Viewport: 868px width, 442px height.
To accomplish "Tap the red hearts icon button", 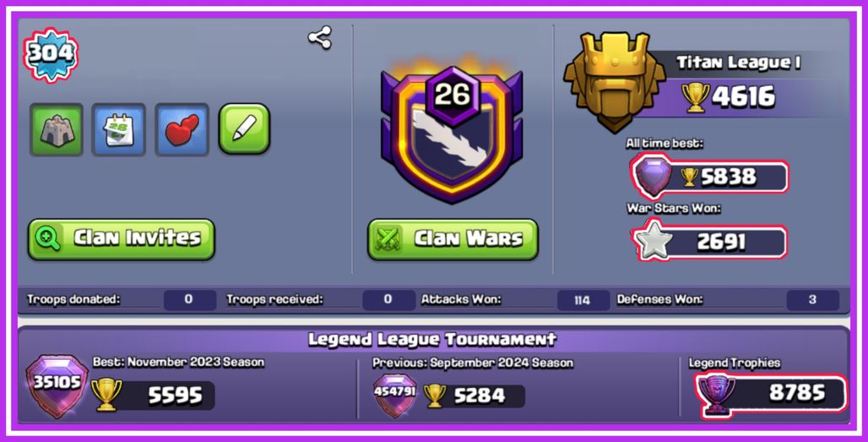I will [x=182, y=129].
